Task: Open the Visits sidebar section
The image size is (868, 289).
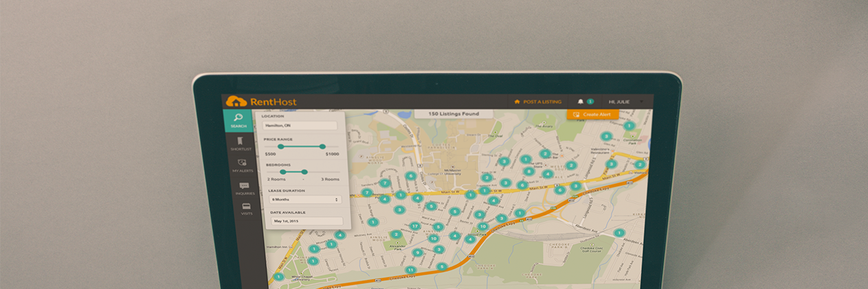Action: point(246,208)
